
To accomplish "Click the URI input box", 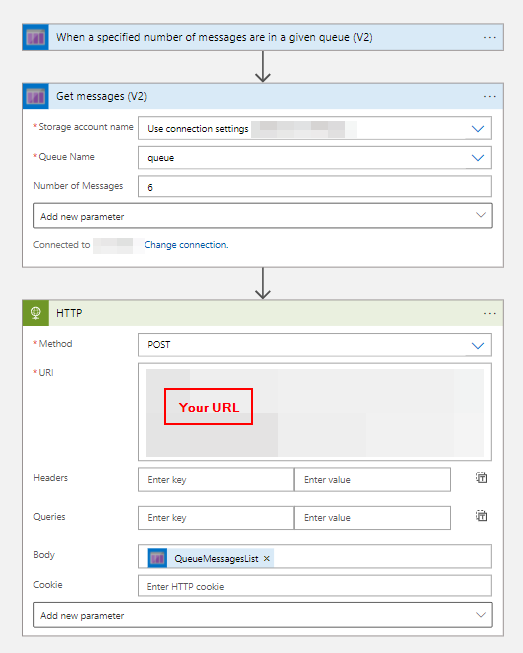I will pos(315,412).
